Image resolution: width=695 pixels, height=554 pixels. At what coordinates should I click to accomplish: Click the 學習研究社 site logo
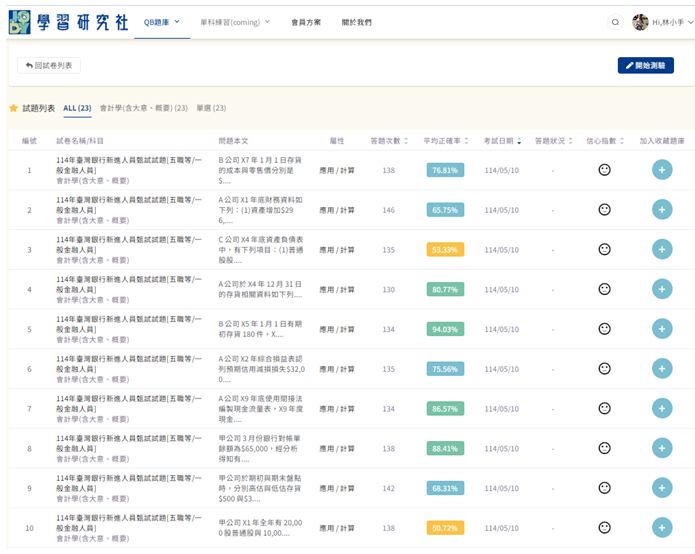[67, 21]
